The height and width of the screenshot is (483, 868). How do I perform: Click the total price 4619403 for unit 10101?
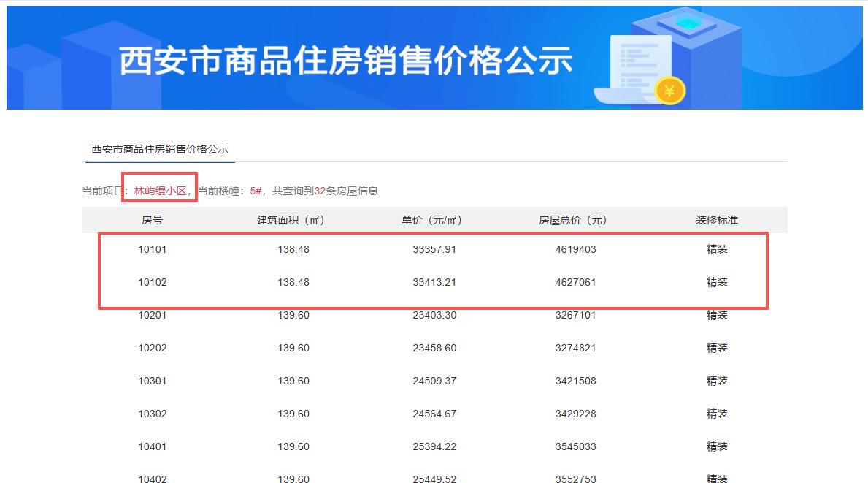click(x=576, y=249)
